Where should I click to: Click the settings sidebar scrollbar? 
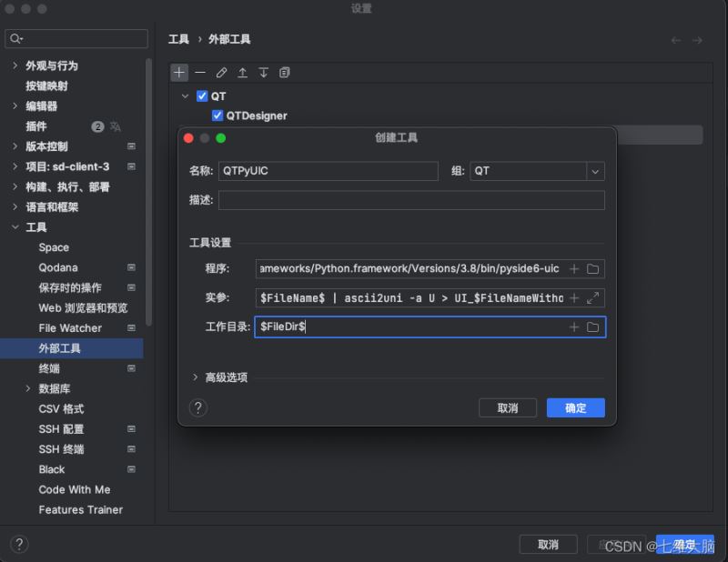tap(148, 192)
